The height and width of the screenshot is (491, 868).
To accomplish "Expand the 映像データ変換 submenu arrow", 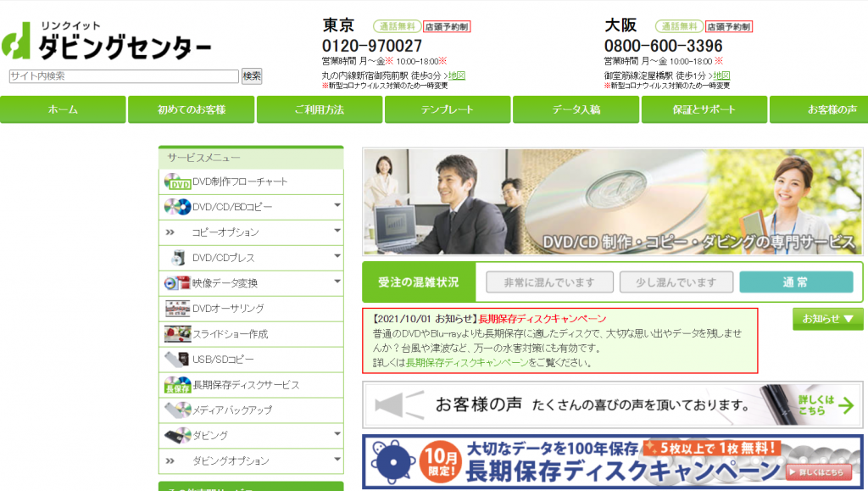I will click(x=337, y=282).
